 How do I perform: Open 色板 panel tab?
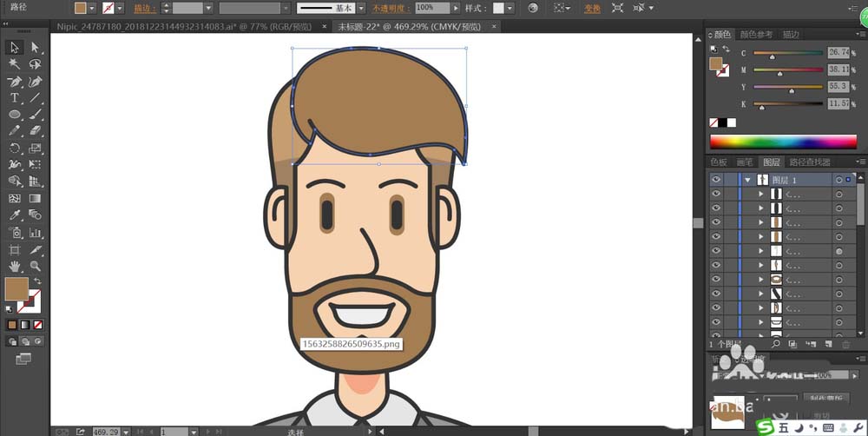(719, 162)
